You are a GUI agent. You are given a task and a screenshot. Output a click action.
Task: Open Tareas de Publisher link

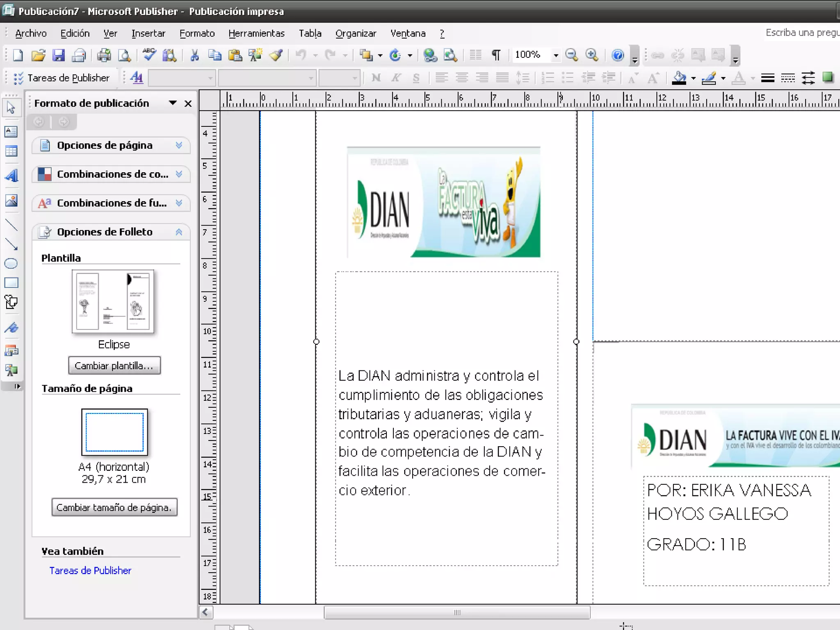point(90,571)
